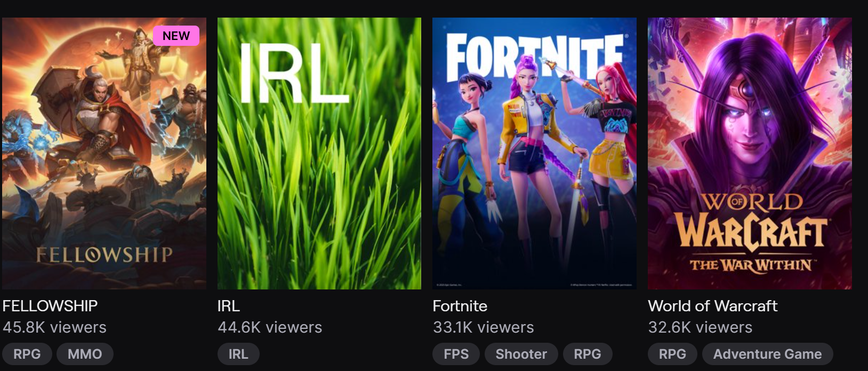Click the IRL category title link
This screenshot has width=868, height=371.
click(229, 306)
